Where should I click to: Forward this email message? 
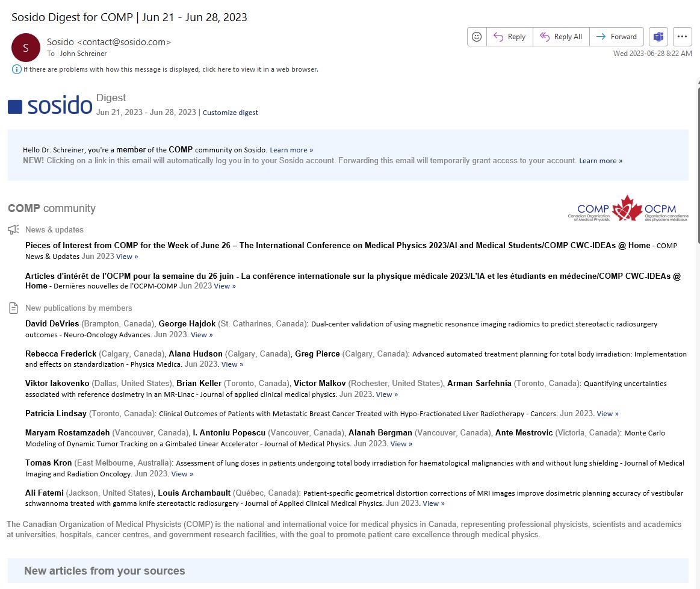tap(616, 37)
